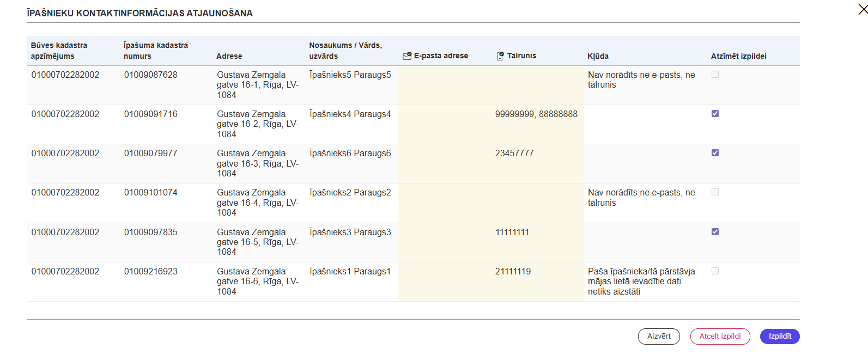Click the disabled checkbox for Īpašnieks2 Paraugs2

(715, 192)
